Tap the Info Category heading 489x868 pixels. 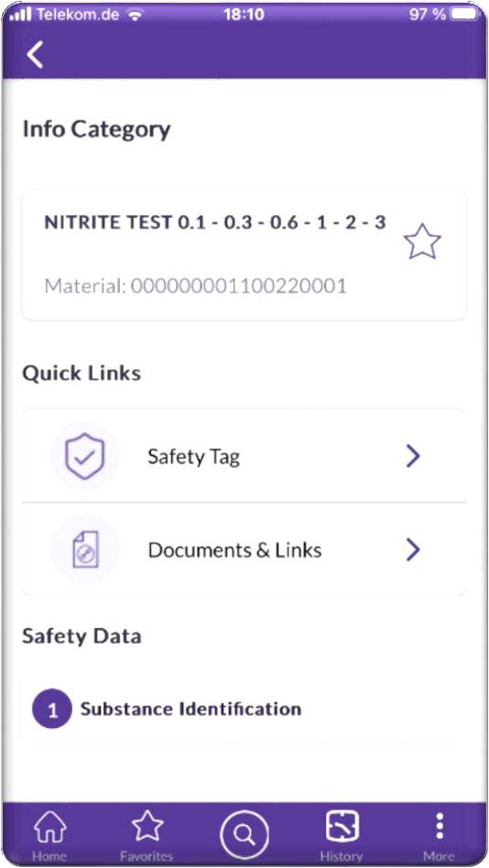click(96, 129)
